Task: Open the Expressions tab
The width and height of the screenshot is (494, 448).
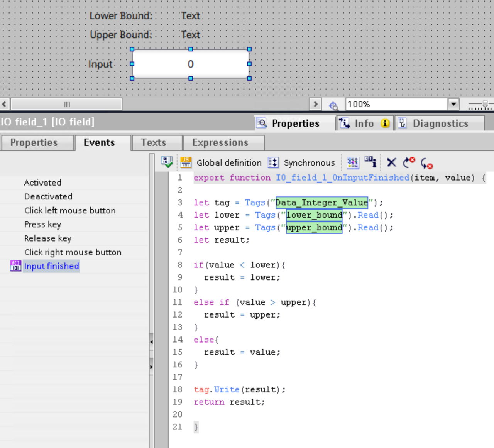Action: tap(220, 143)
